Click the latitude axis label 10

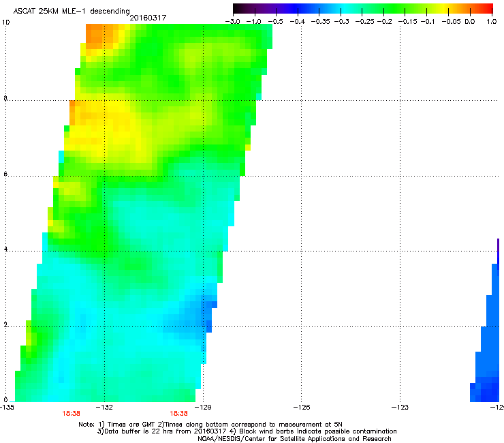pos(5,22)
